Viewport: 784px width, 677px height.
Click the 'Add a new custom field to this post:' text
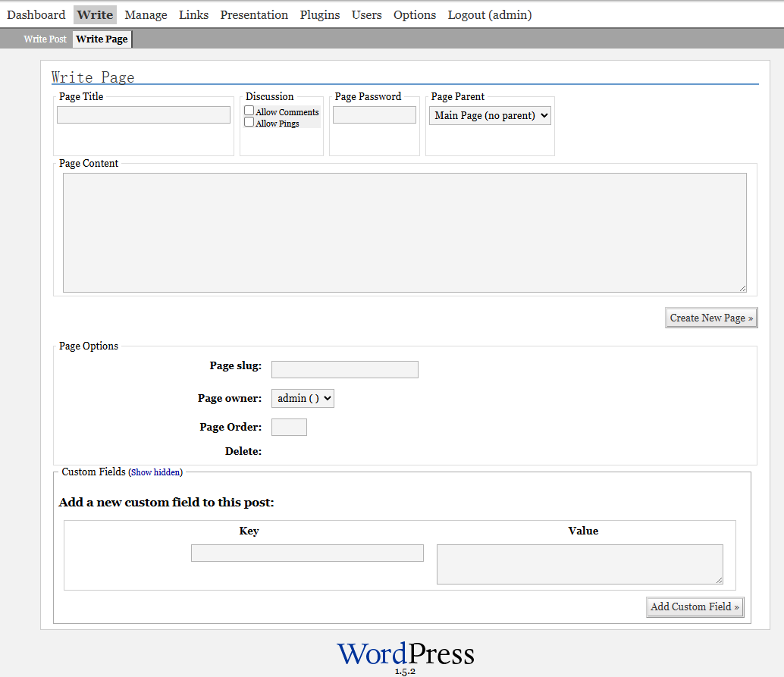167,503
